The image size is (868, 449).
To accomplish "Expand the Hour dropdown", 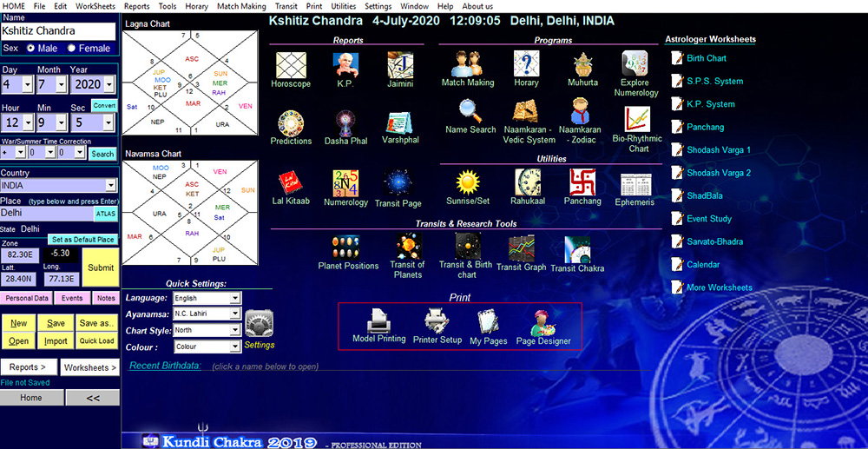I will pos(28,122).
